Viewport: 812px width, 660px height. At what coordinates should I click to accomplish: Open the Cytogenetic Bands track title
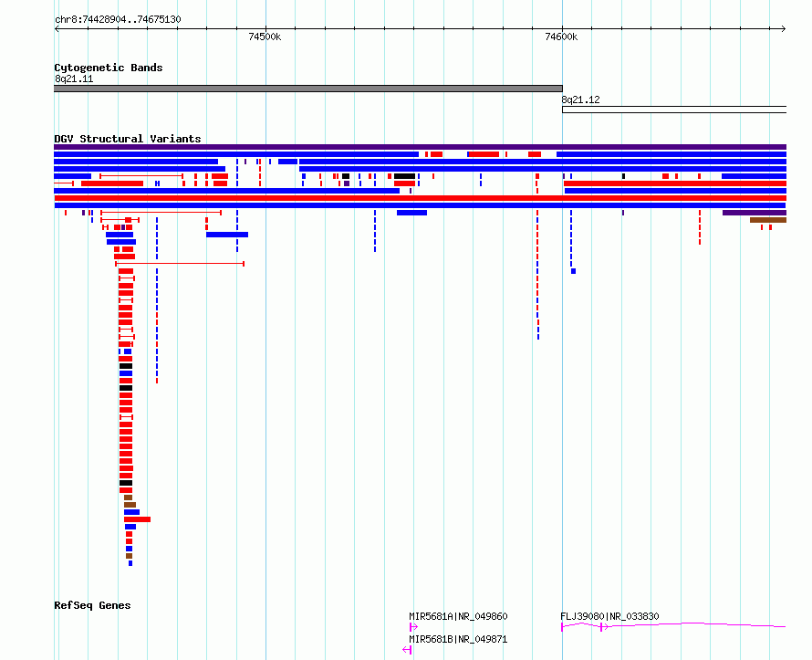click(x=109, y=68)
